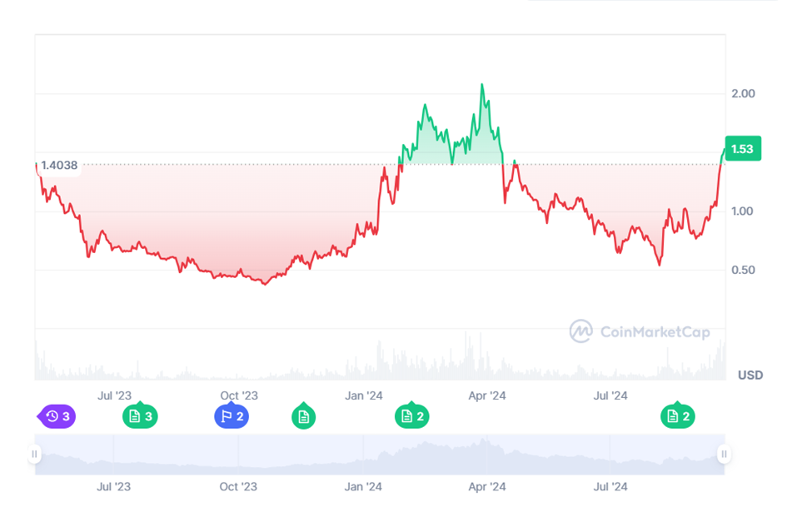Screen dimensions: 812x522
Task: Open the USD currency selector
Action: [x=749, y=375]
